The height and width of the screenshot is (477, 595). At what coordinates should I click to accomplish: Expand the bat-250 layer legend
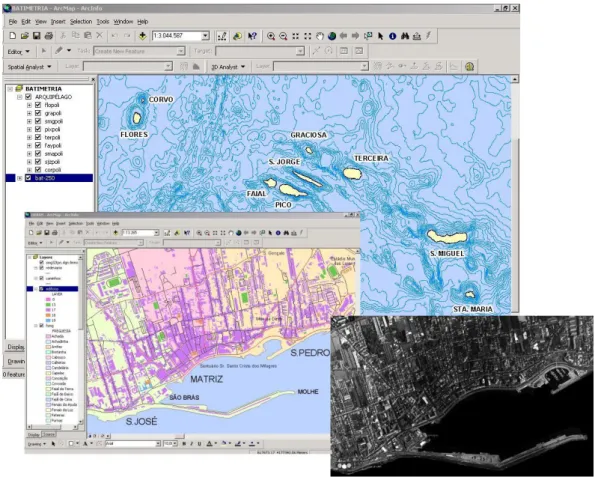(20, 178)
